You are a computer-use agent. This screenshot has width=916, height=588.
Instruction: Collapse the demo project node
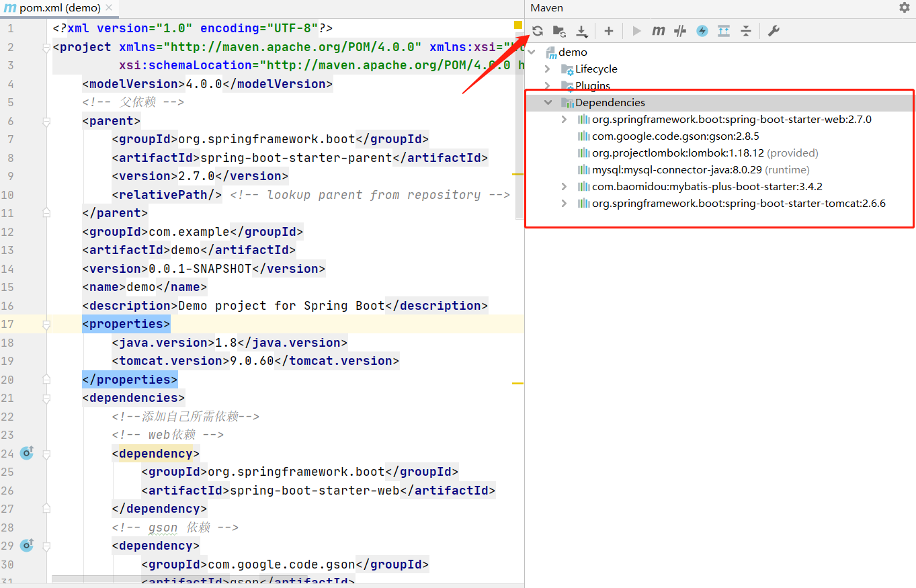pos(532,52)
